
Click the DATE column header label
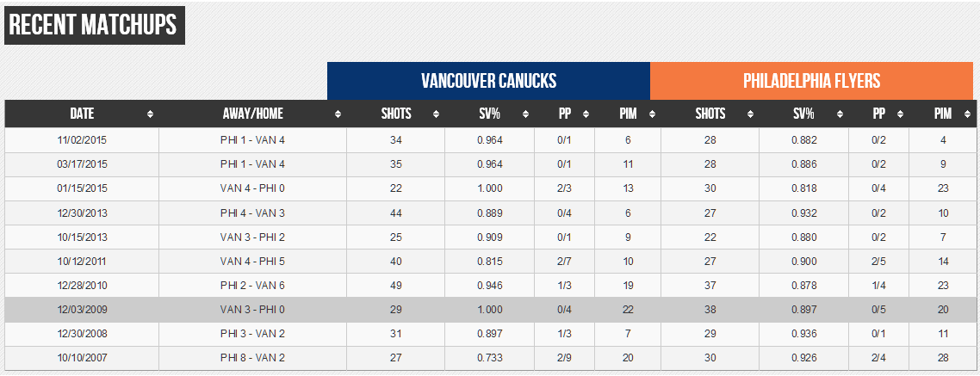(x=82, y=114)
